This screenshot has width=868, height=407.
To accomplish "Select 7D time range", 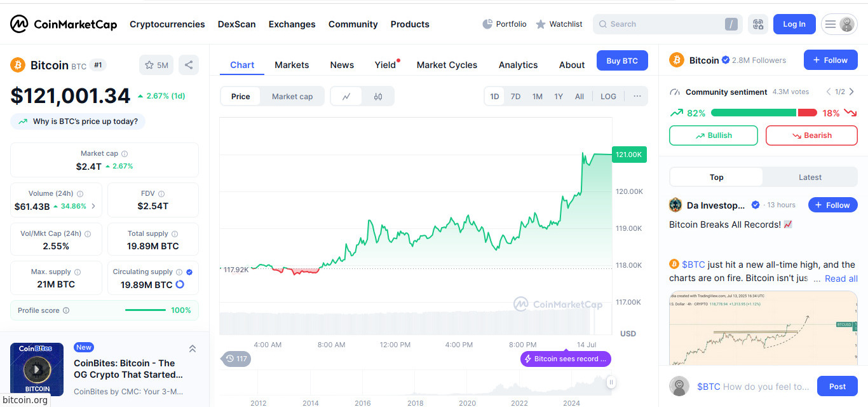I will [515, 97].
